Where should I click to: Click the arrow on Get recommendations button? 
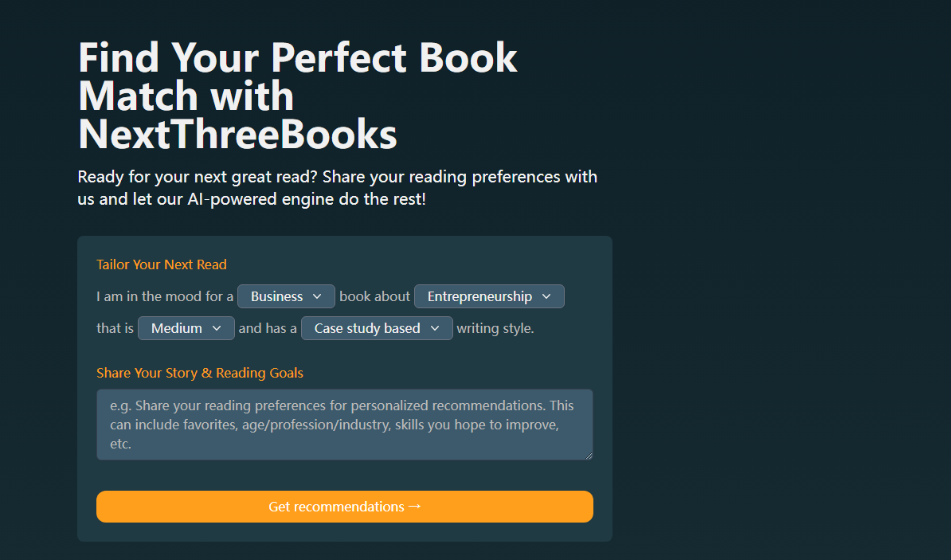tap(414, 507)
